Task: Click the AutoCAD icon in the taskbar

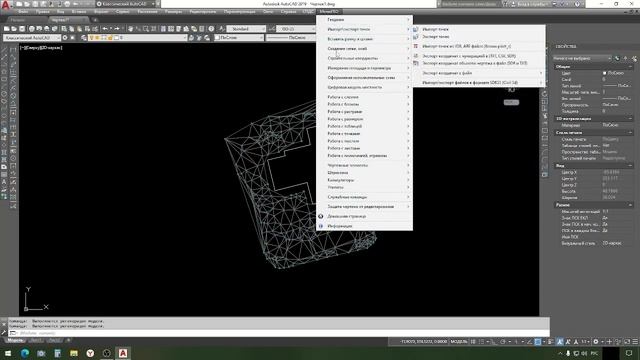Action: [123, 353]
